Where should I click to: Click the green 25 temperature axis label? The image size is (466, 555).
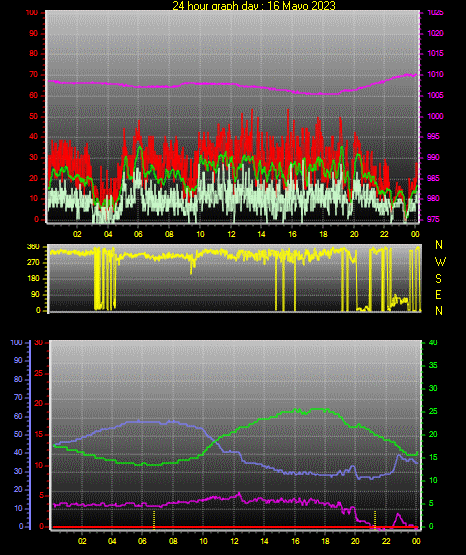pyautogui.click(x=433, y=411)
